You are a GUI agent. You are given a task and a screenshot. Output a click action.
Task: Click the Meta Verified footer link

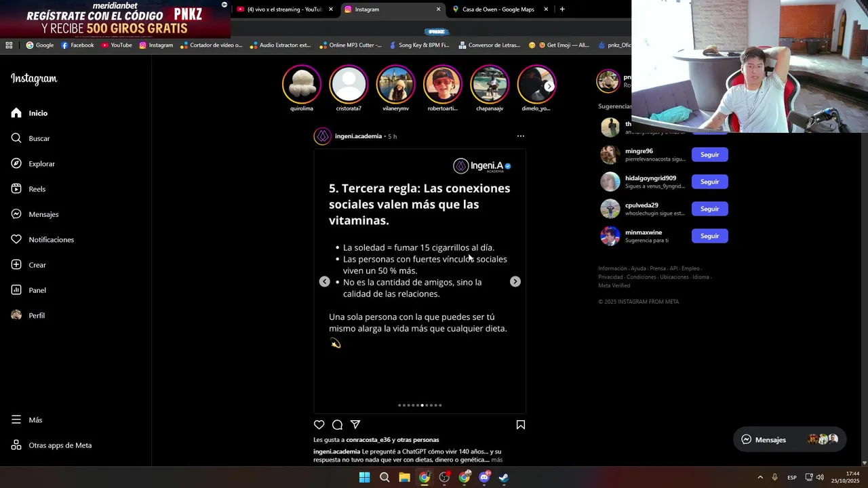point(614,285)
